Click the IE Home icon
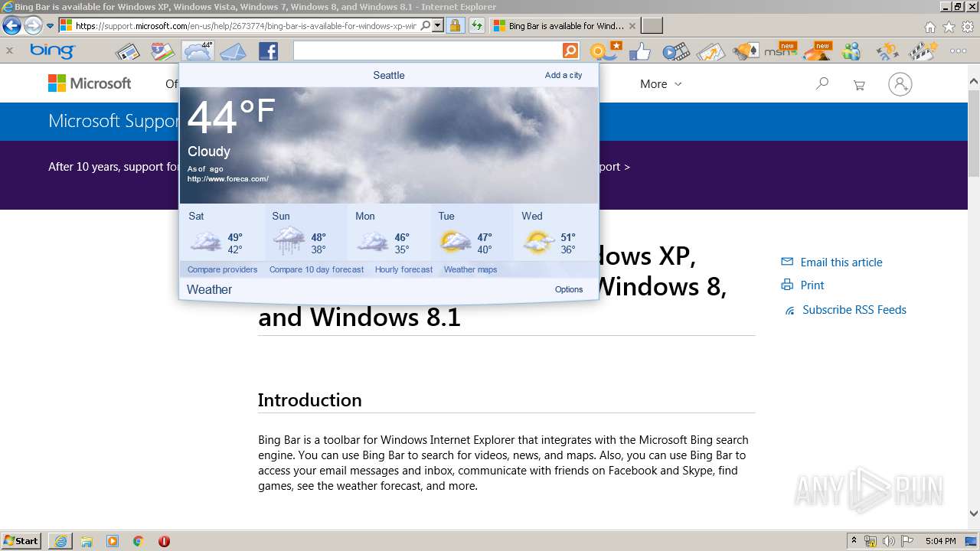 click(929, 26)
